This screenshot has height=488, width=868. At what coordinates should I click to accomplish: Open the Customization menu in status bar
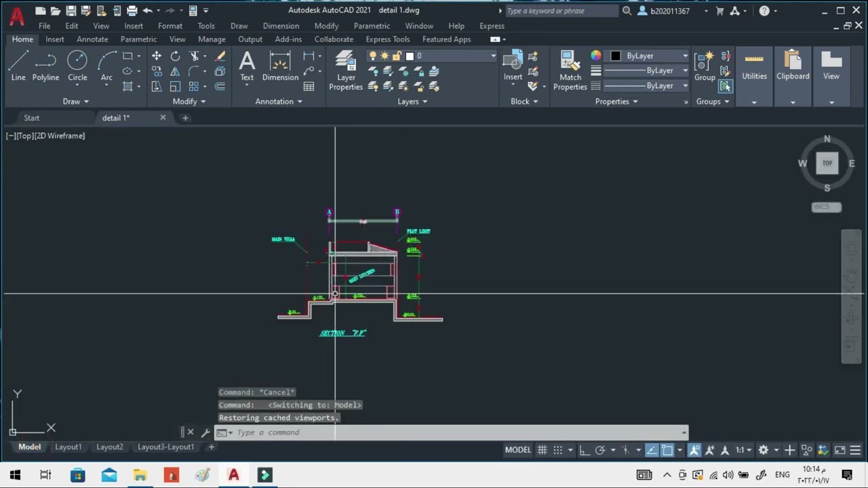click(855, 450)
